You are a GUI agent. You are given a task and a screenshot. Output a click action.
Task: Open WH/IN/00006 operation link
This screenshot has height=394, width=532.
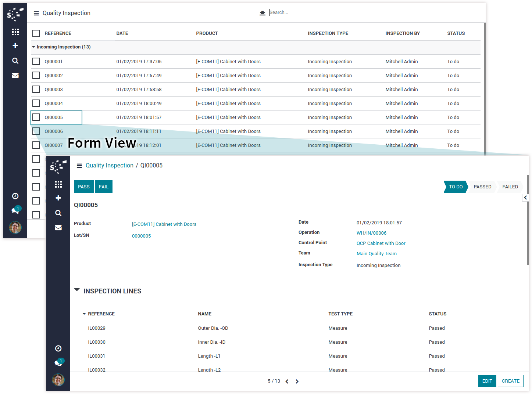(x=371, y=233)
